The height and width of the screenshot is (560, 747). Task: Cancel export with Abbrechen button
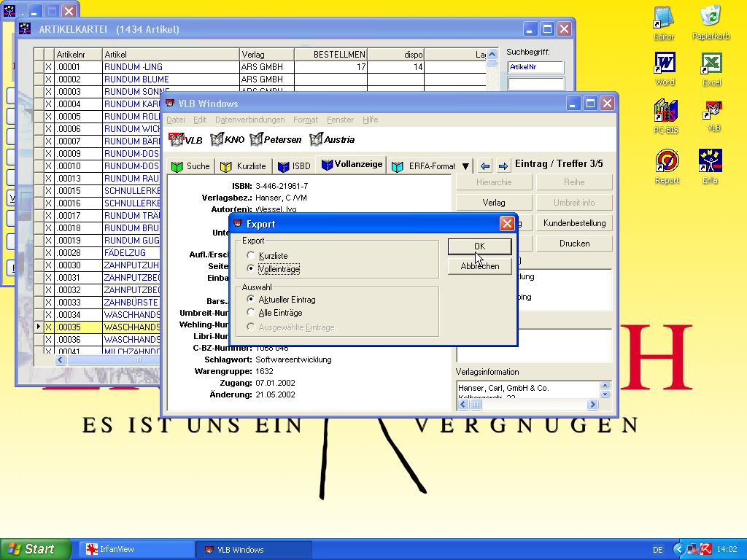coord(480,266)
